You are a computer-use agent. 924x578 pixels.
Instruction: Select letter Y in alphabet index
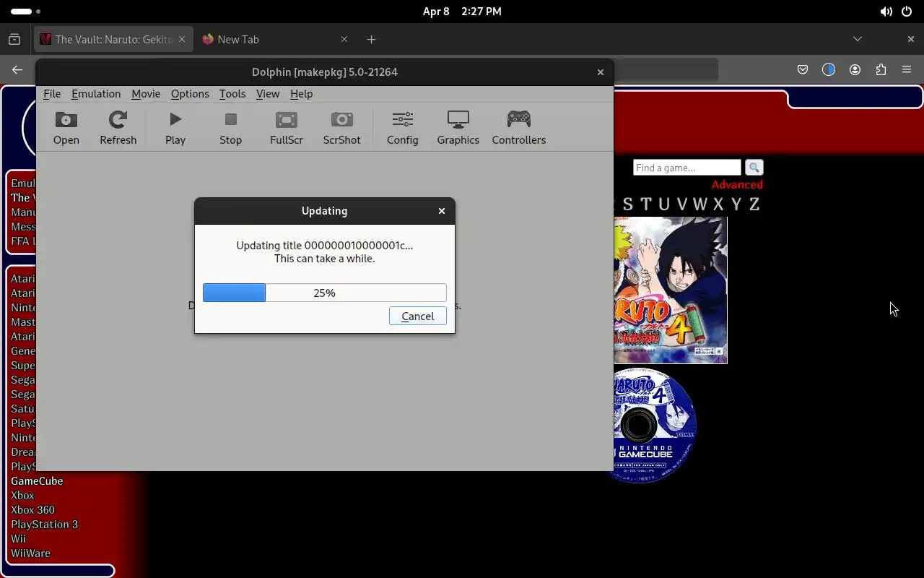tap(736, 204)
